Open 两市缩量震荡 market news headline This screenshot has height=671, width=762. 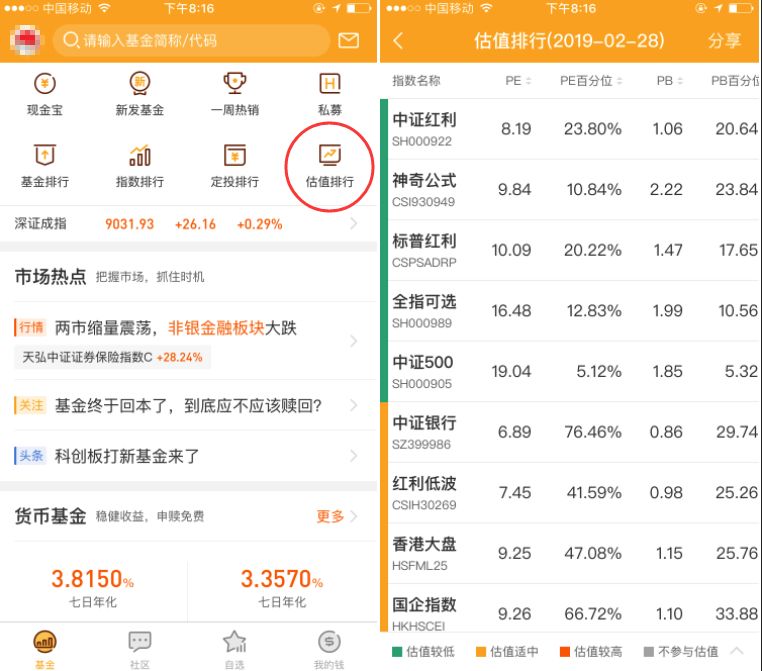click(x=175, y=328)
